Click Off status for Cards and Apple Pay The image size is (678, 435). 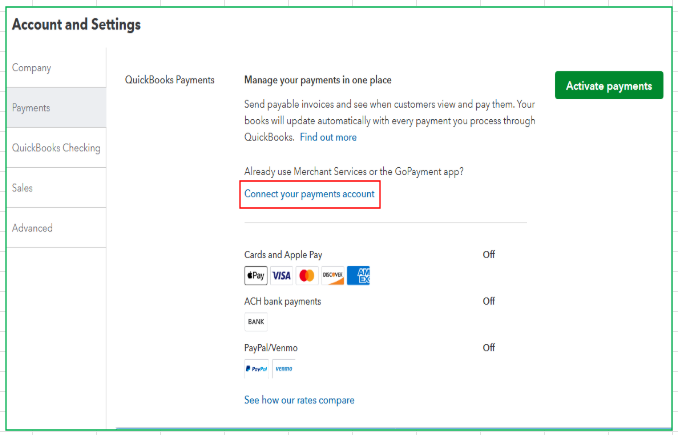[489, 255]
